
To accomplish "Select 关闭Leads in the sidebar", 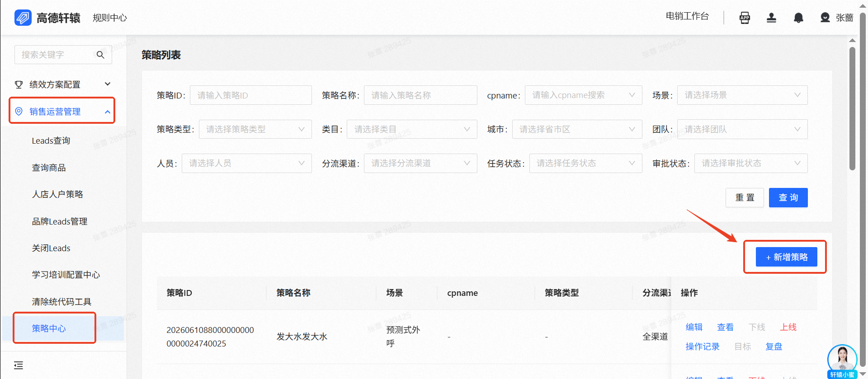I will pyautogui.click(x=51, y=248).
